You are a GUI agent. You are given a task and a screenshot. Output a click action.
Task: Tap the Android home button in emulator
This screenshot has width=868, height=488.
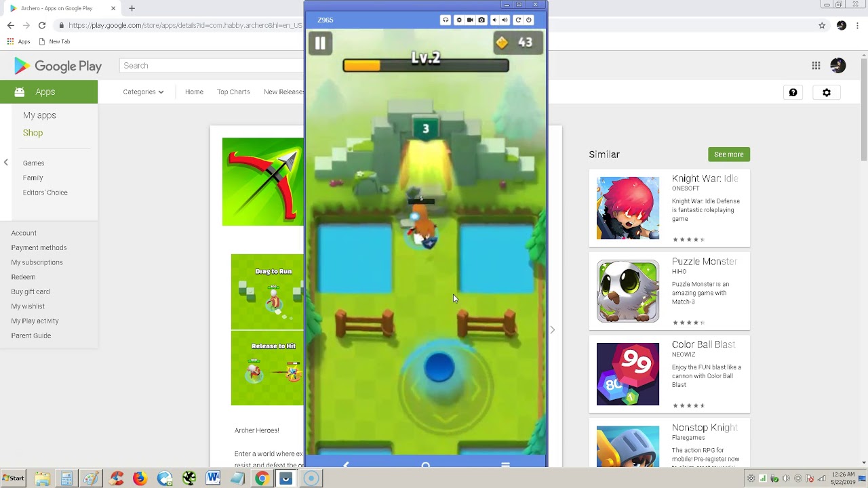point(426,464)
